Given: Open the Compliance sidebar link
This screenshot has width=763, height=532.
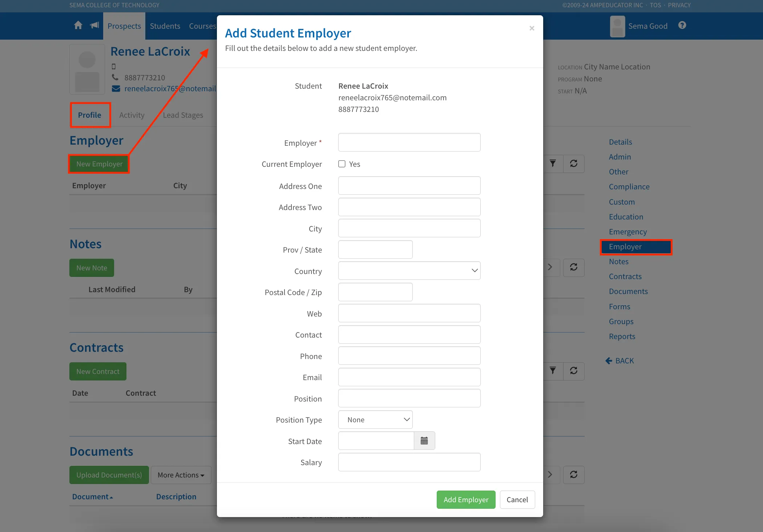Looking at the screenshot, I should tap(629, 187).
